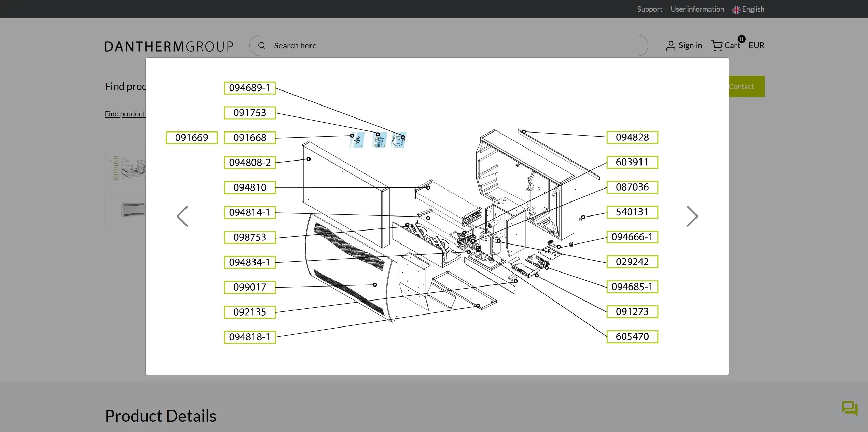Select part label 091669
The height and width of the screenshot is (432, 868).
click(x=192, y=138)
